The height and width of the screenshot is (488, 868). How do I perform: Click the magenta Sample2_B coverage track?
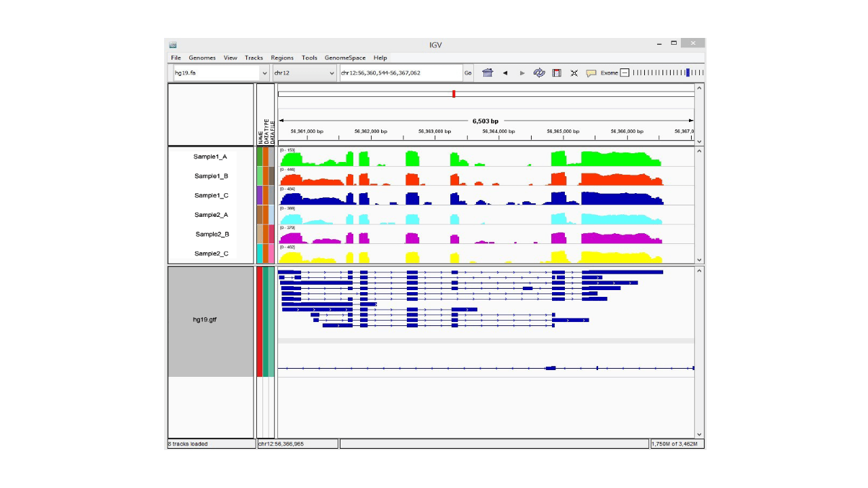click(486, 235)
